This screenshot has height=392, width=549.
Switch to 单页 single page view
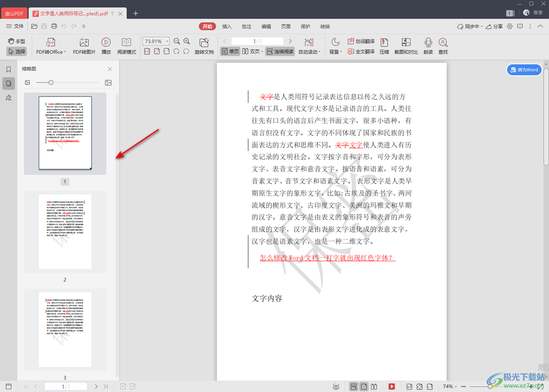click(230, 51)
